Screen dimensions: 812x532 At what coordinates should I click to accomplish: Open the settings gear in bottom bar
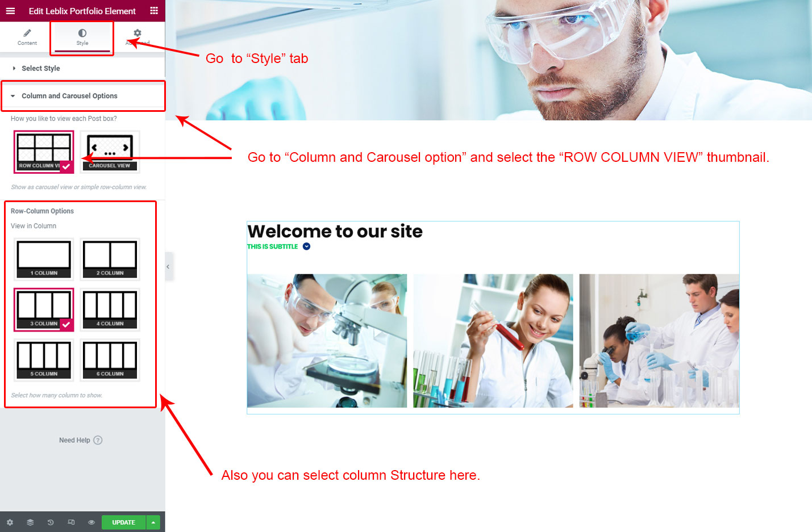click(x=10, y=522)
